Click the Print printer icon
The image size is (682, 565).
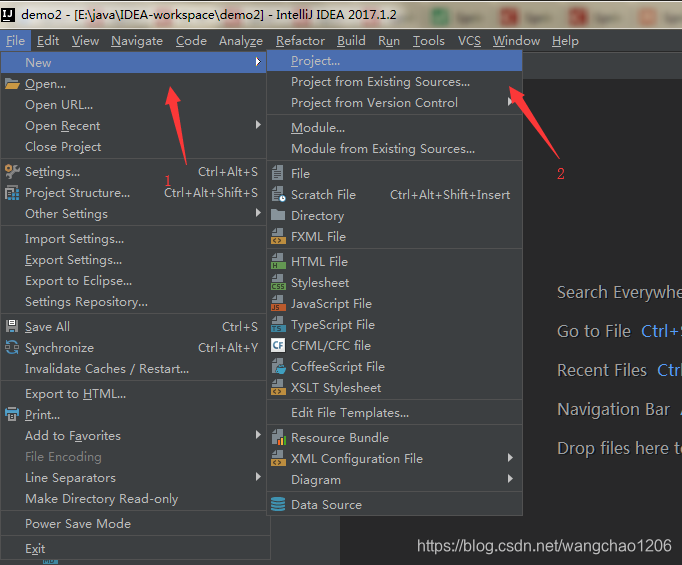click(x=12, y=415)
